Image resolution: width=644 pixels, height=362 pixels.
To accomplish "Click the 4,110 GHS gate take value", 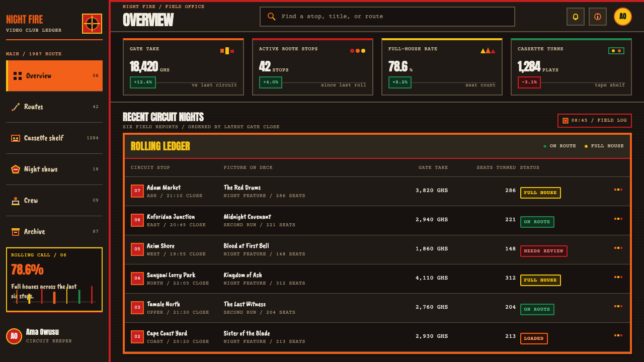I will [432, 278].
